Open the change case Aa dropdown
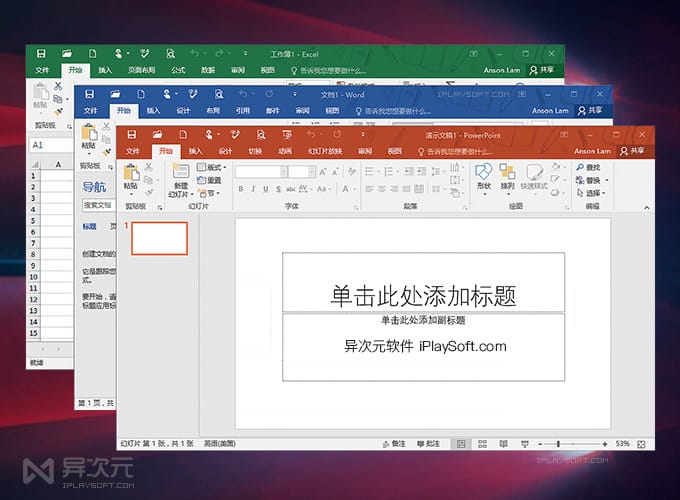This screenshot has width=680, height=500. 324,189
